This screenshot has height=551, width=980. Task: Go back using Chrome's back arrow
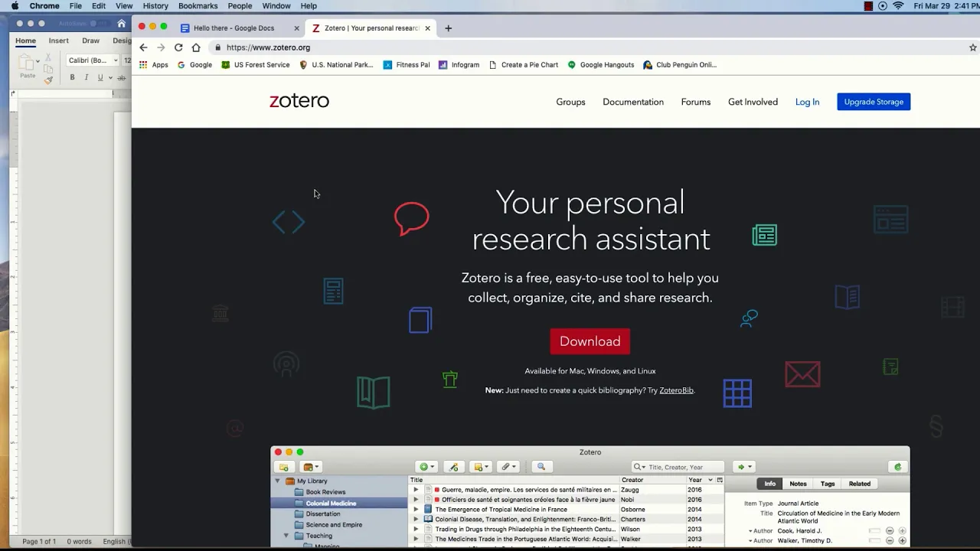pyautogui.click(x=143, y=47)
